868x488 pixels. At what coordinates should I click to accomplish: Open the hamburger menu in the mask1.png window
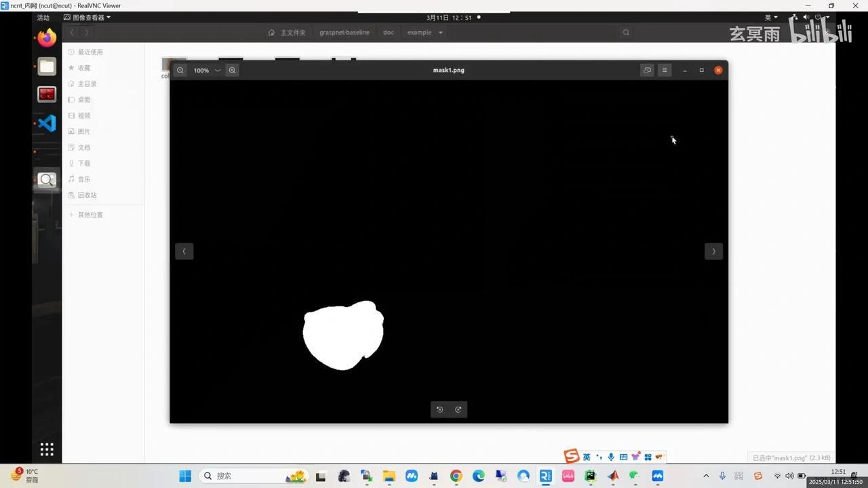point(665,70)
